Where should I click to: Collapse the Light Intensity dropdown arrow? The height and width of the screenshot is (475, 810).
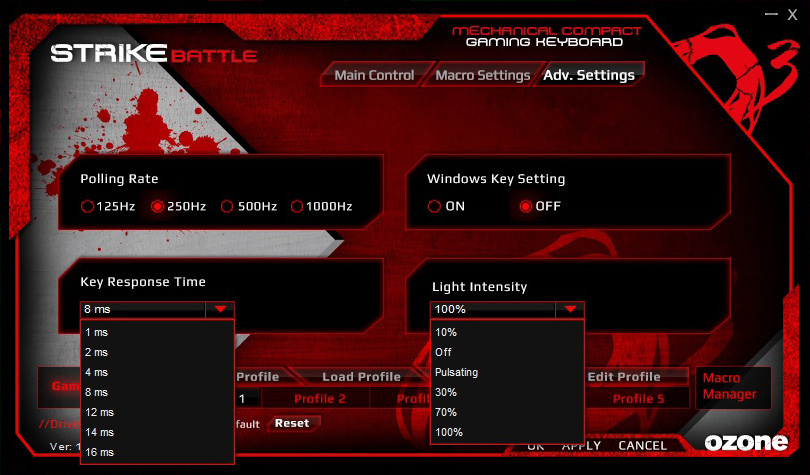coord(570,309)
